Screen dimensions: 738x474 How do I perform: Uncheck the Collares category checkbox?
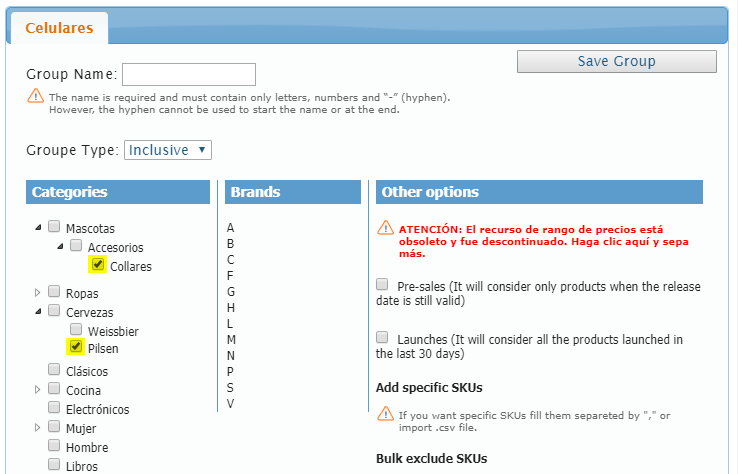[x=98, y=265]
